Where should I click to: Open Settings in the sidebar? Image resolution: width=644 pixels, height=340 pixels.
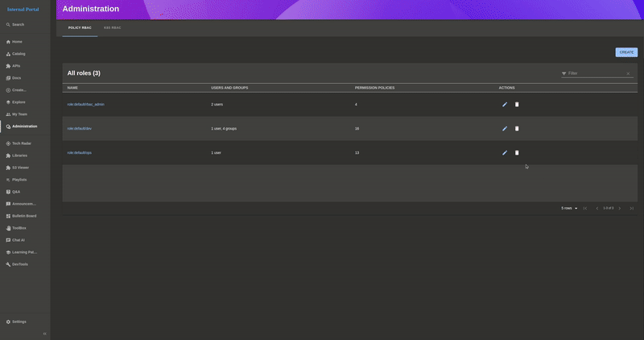pyautogui.click(x=19, y=321)
